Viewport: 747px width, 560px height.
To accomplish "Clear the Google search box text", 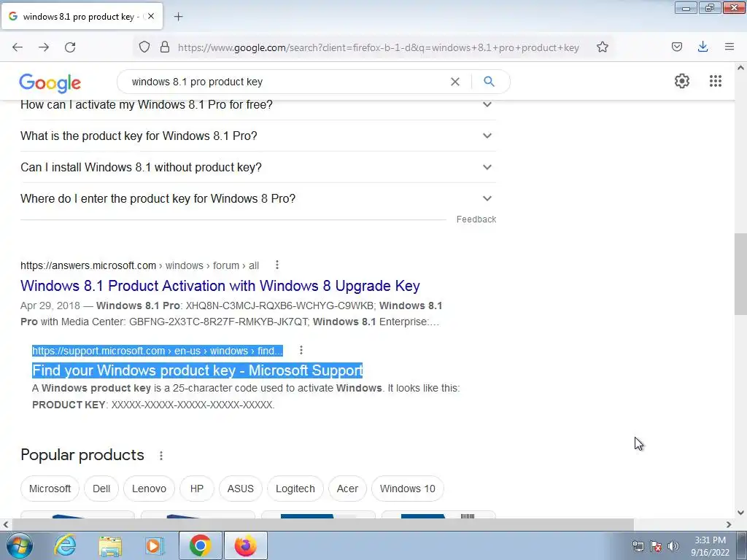I will (455, 82).
